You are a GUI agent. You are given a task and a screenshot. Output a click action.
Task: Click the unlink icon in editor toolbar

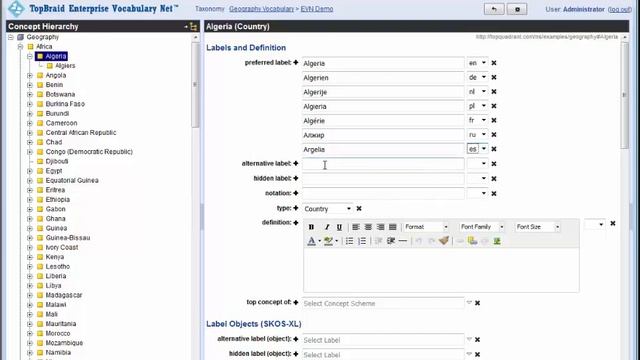pyautogui.click(x=485, y=241)
